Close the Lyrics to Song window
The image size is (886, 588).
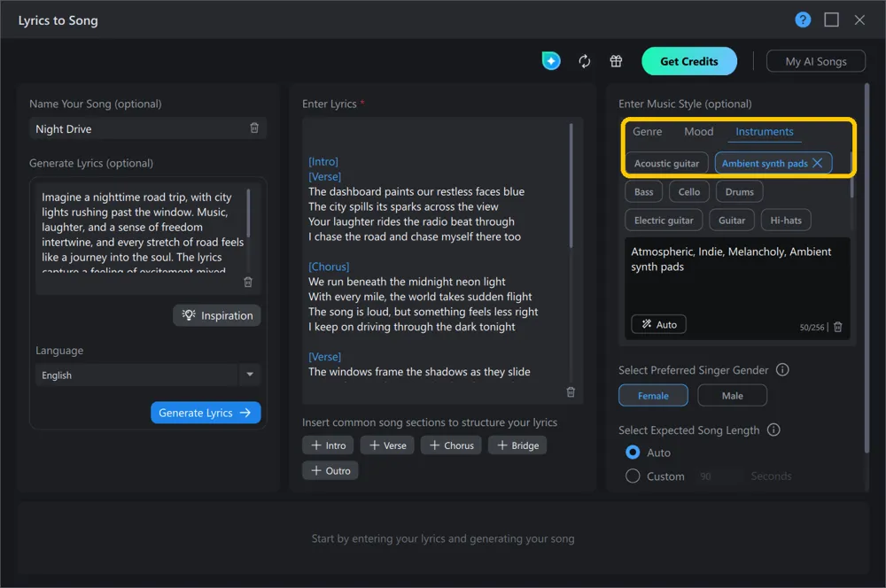pos(859,19)
